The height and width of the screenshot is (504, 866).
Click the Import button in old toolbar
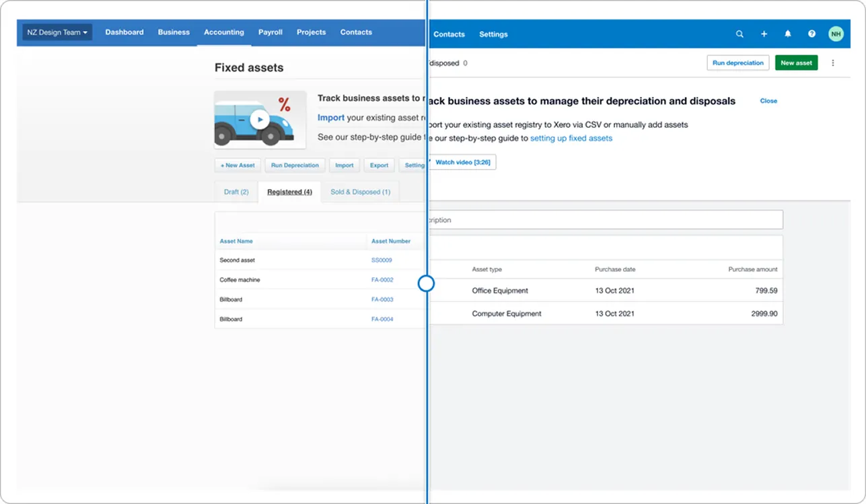coord(345,165)
